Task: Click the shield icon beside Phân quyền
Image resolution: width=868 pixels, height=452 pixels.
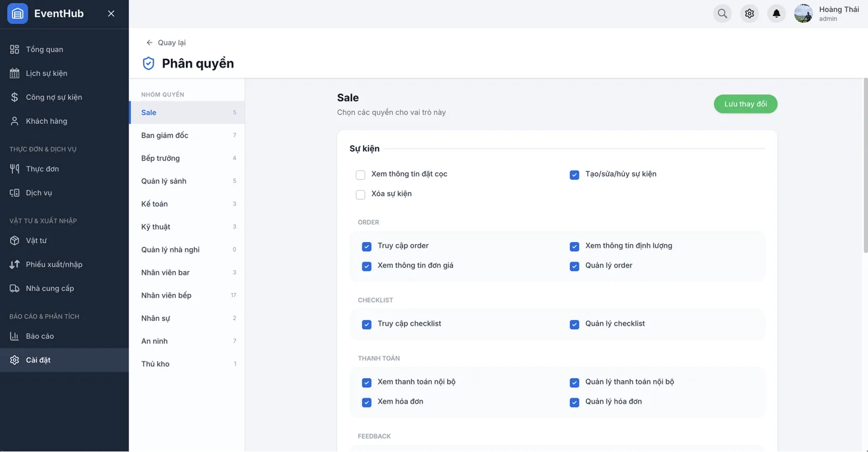Action: coord(149,63)
